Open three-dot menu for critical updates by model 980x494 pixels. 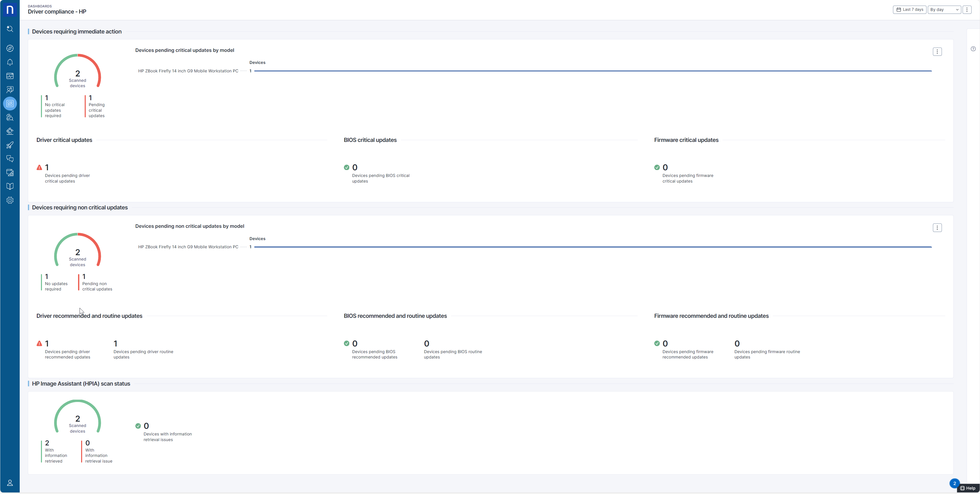pos(937,52)
